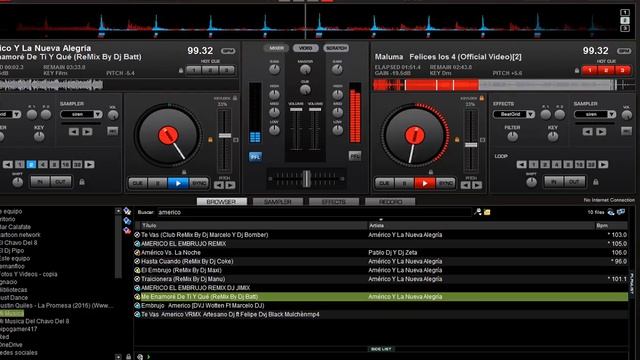Image resolution: width=640 pixels, height=360 pixels.
Task: Toggle keylock padlock on left deck
Action: coord(235,98)
